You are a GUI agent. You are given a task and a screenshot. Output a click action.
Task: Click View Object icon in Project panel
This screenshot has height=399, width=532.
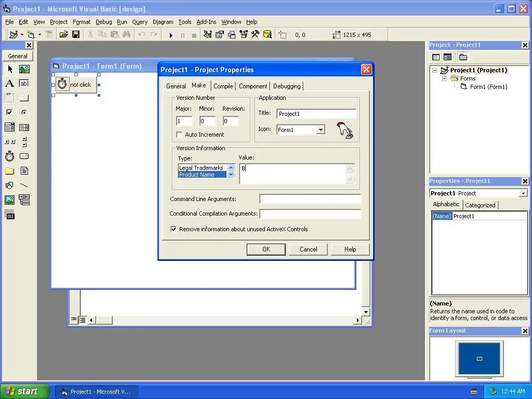(x=447, y=57)
